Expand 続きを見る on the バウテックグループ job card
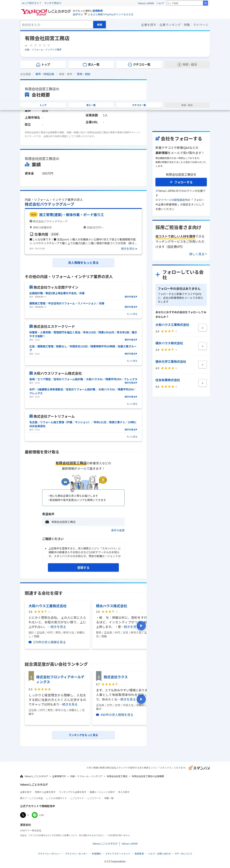 tap(129, 249)
